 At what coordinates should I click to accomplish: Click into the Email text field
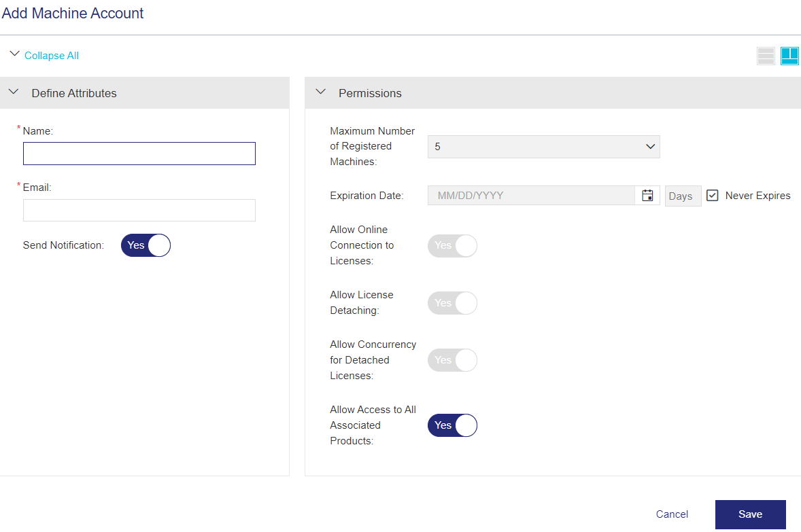click(139, 211)
